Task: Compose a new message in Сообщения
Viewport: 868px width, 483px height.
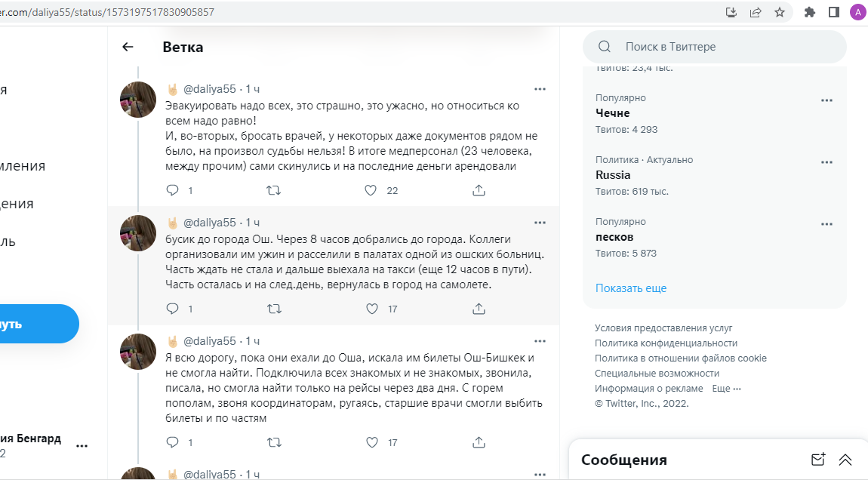Action: point(817,460)
